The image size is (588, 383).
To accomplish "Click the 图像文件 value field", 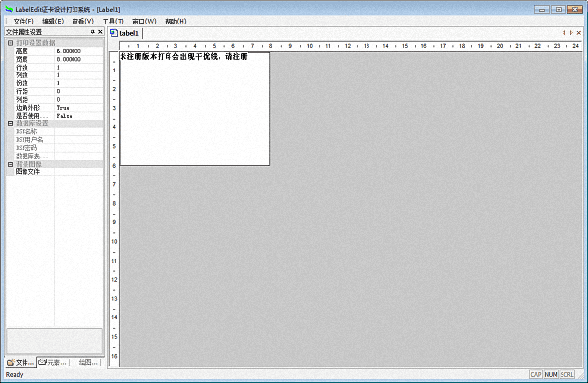I will tap(78, 172).
